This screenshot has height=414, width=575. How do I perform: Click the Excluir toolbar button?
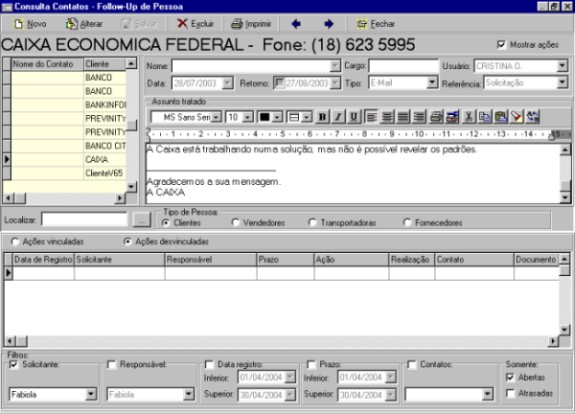click(x=195, y=24)
